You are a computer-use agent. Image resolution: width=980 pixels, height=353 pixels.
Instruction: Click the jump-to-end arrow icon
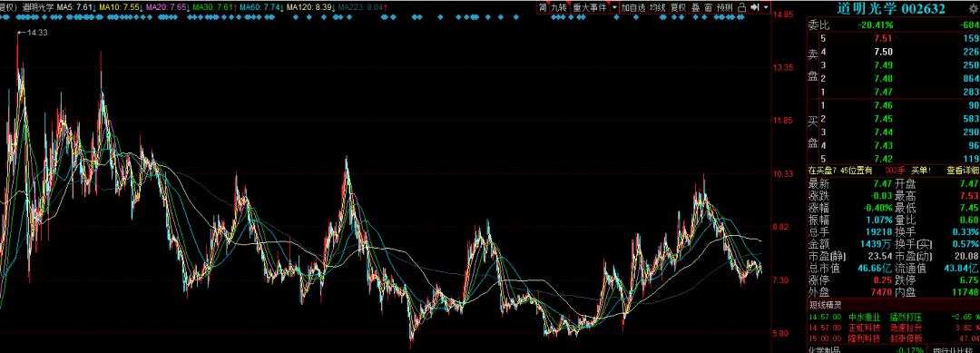click(x=755, y=7)
